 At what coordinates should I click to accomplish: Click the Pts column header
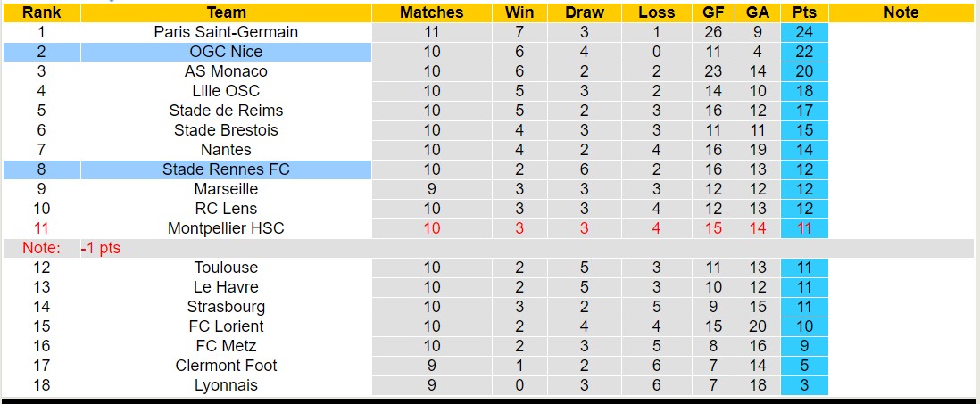(804, 12)
